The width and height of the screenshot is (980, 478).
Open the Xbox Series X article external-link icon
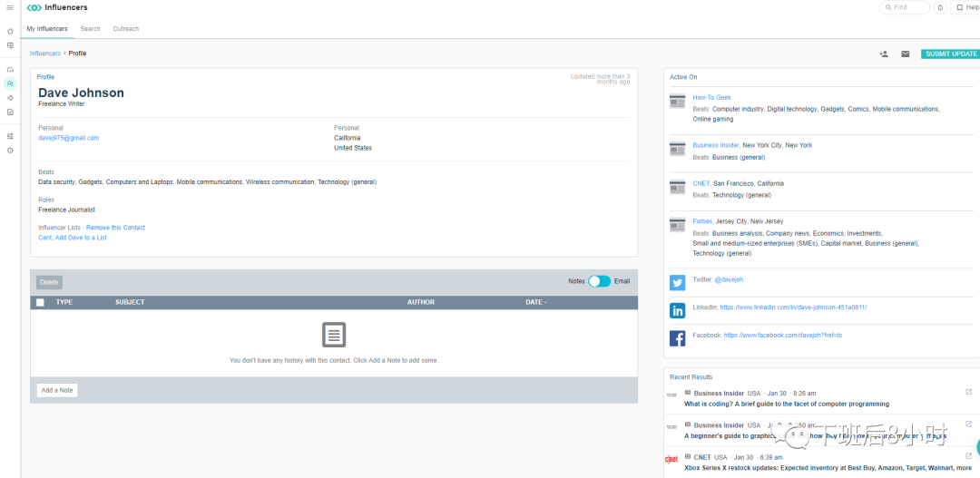click(968, 456)
